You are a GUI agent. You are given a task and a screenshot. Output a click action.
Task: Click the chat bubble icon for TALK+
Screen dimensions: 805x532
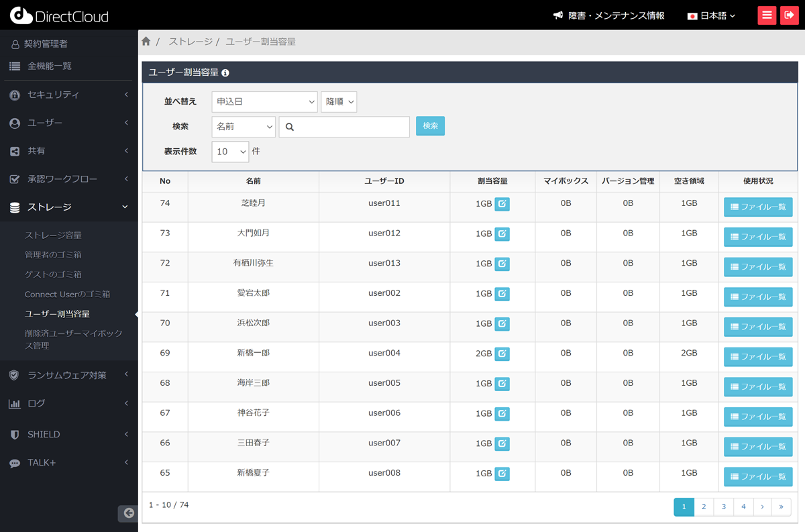point(15,464)
